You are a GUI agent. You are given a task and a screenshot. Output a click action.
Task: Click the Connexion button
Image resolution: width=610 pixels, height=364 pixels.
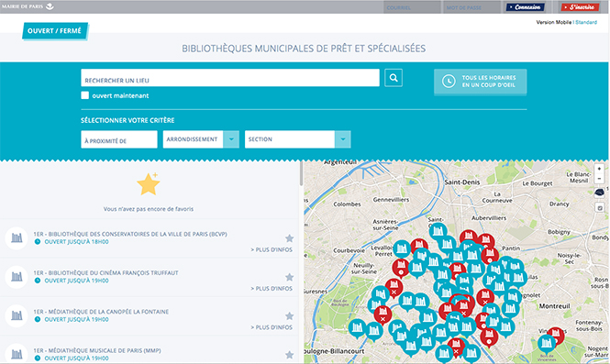pyautogui.click(x=526, y=7)
